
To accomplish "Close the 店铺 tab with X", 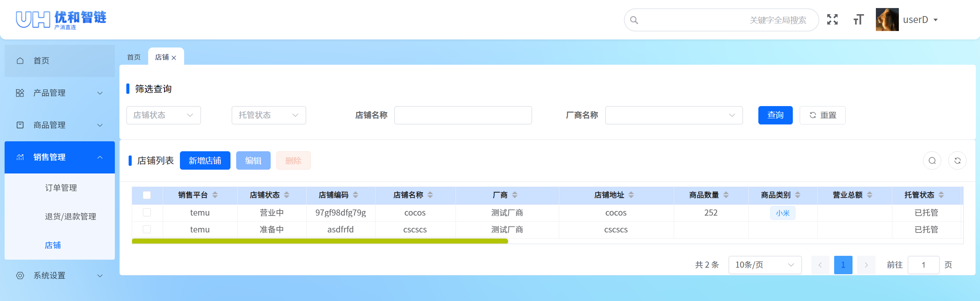I will [x=174, y=58].
